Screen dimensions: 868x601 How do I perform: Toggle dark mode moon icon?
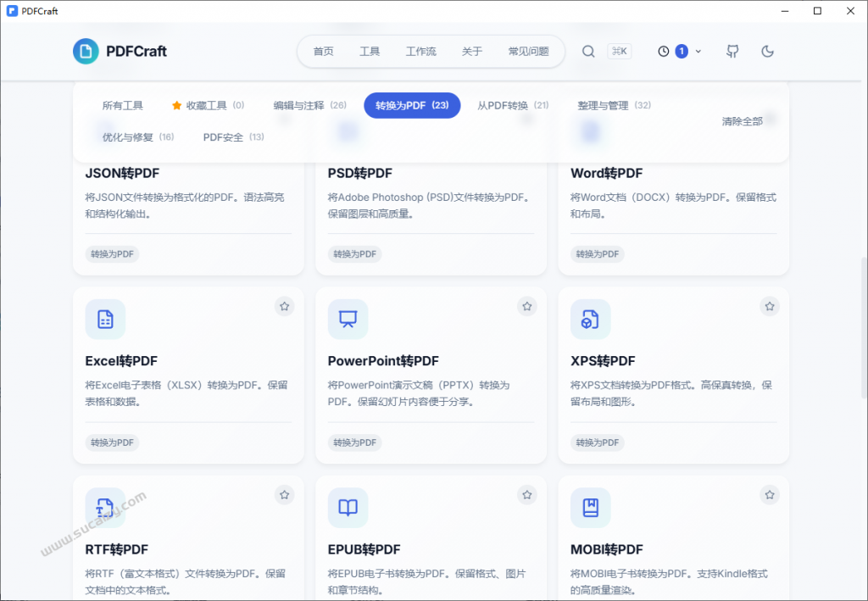[767, 52]
